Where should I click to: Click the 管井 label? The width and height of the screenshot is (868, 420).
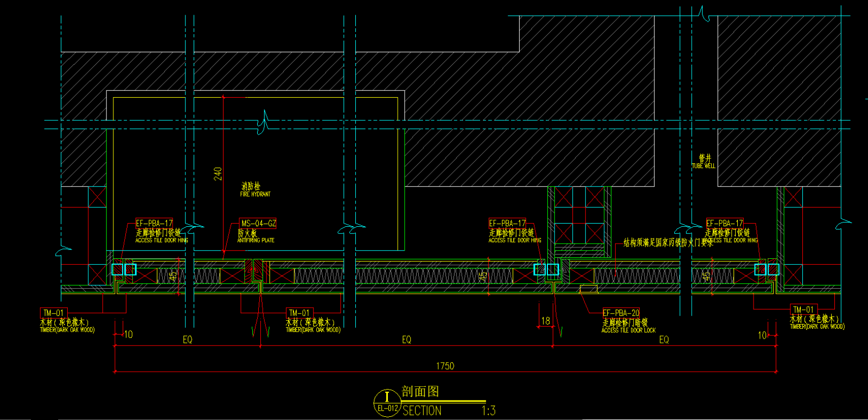(705, 158)
